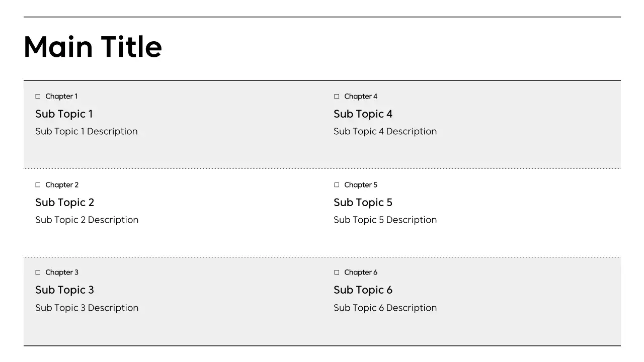Toggle the checkbox next to Chapter 2
Screen dimensions: 644x362
(38, 185)
